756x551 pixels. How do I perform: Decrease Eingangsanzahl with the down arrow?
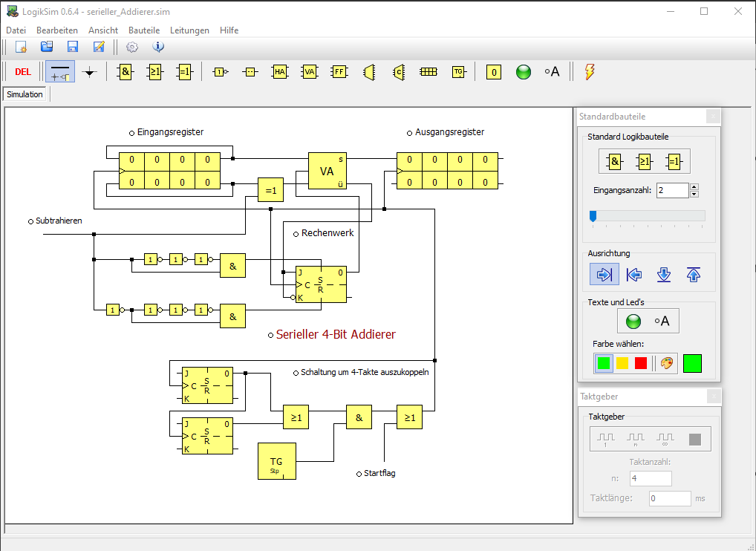coord(694,195)
